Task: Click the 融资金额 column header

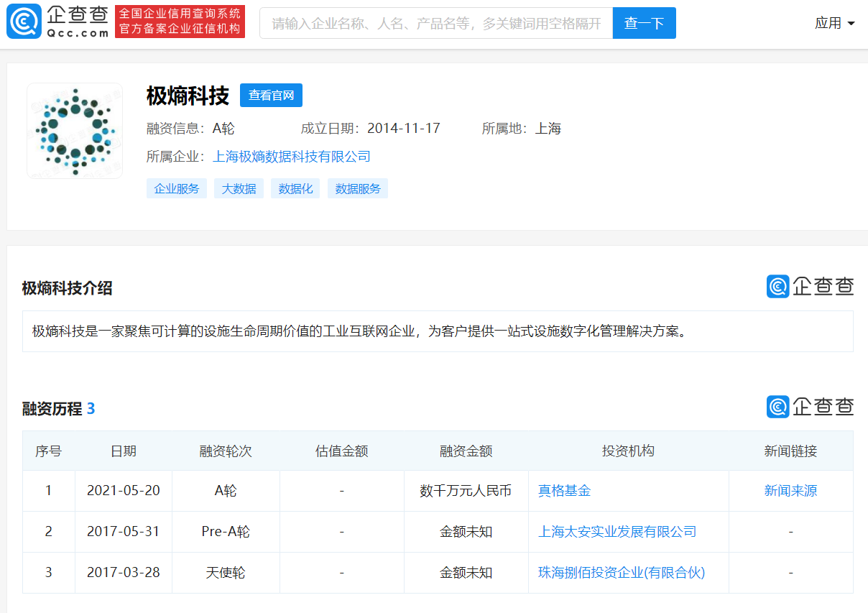Action: 466,451
